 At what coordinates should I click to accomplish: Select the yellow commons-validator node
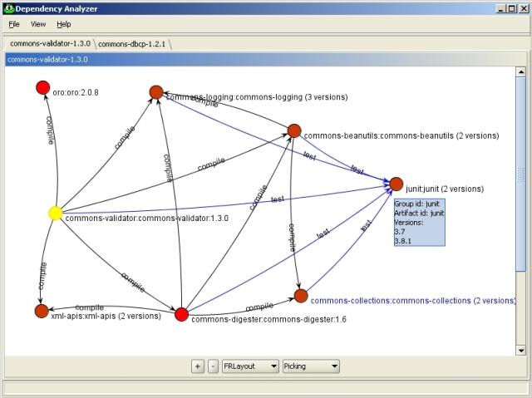pyautogui.click(x=56, y=214)
